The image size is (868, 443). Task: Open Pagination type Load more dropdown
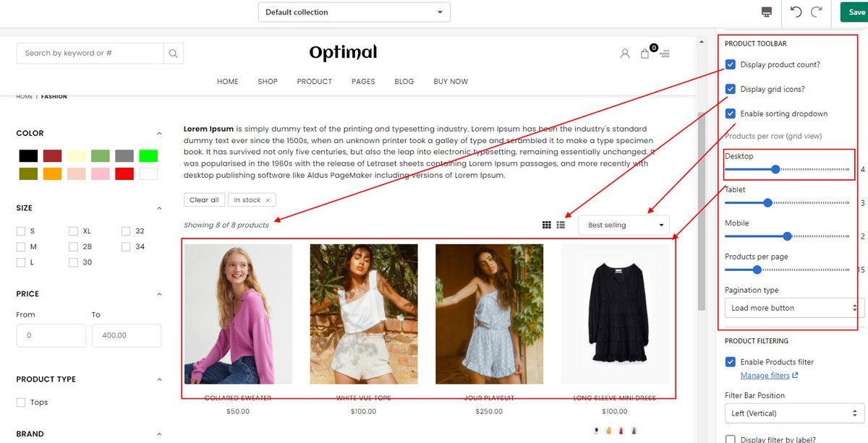click(x=793, y=308)
